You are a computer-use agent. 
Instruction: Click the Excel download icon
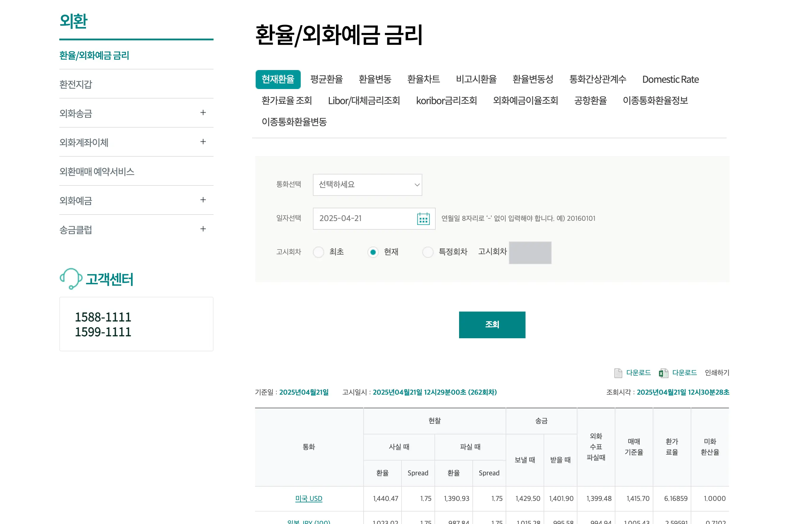point(663,373)
